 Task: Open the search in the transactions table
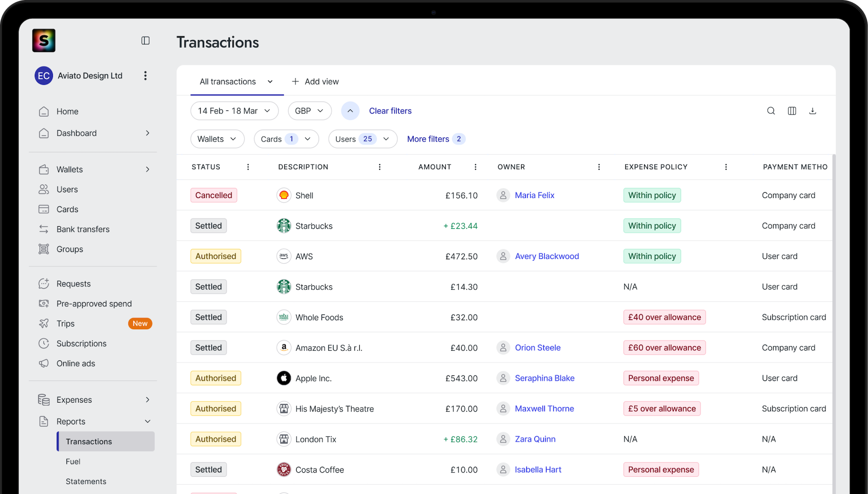[x=771, y=111]
